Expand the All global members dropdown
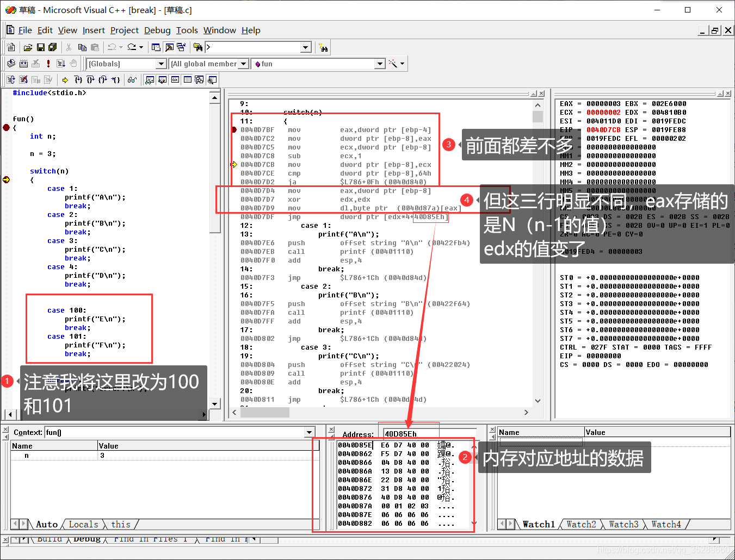Image resolution: width=735 pixels, height=560 pixels. [x=244, y=64]
